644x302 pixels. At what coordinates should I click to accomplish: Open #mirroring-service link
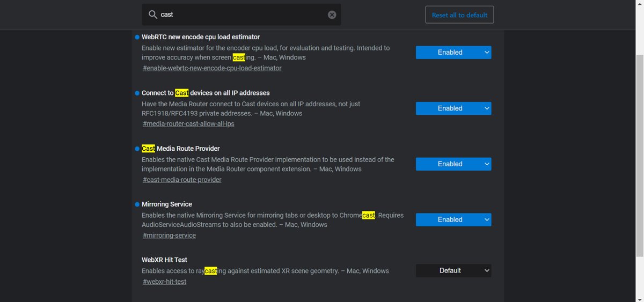coord(169,235)
